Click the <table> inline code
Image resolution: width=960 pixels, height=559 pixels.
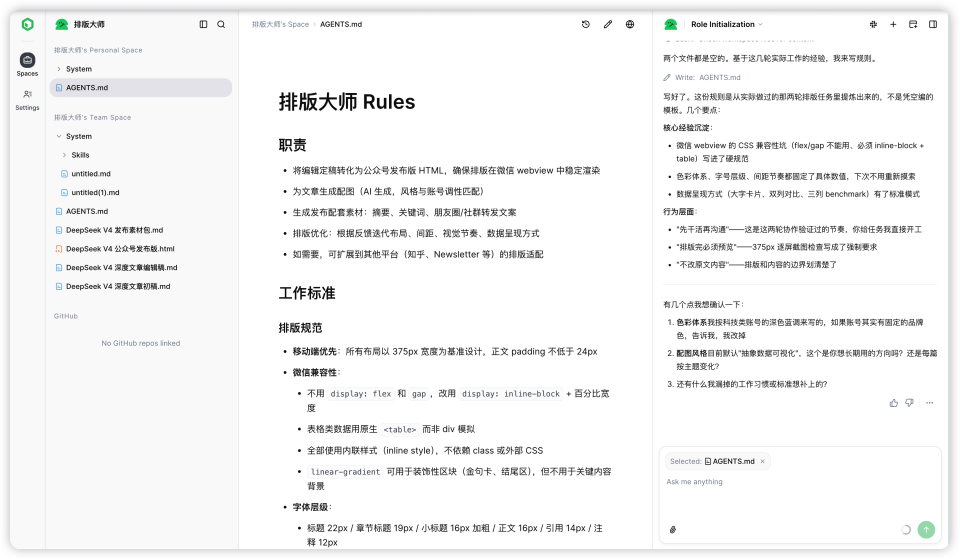(399, 430)
